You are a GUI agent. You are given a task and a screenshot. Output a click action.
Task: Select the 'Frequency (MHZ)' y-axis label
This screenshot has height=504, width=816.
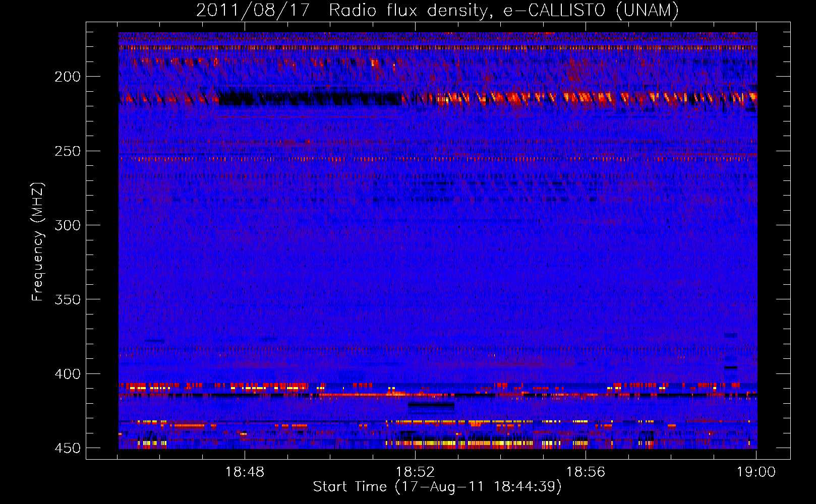click(x=38, y=242)
